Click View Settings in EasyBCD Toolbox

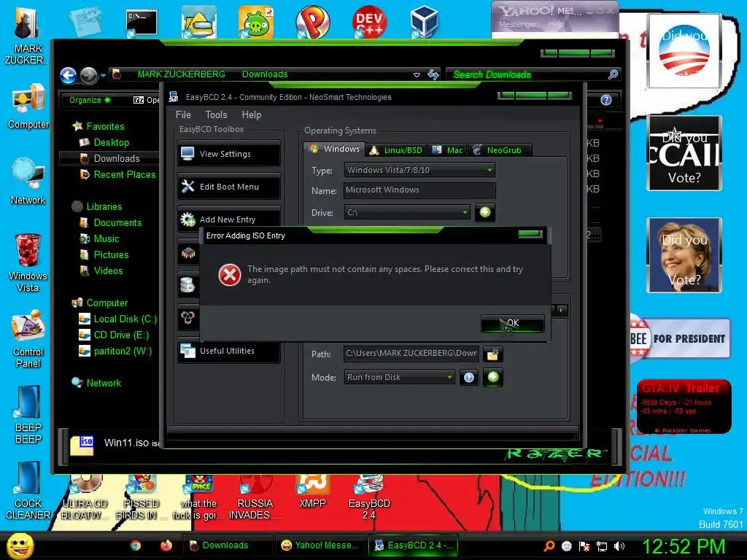[x=229, y=154]
